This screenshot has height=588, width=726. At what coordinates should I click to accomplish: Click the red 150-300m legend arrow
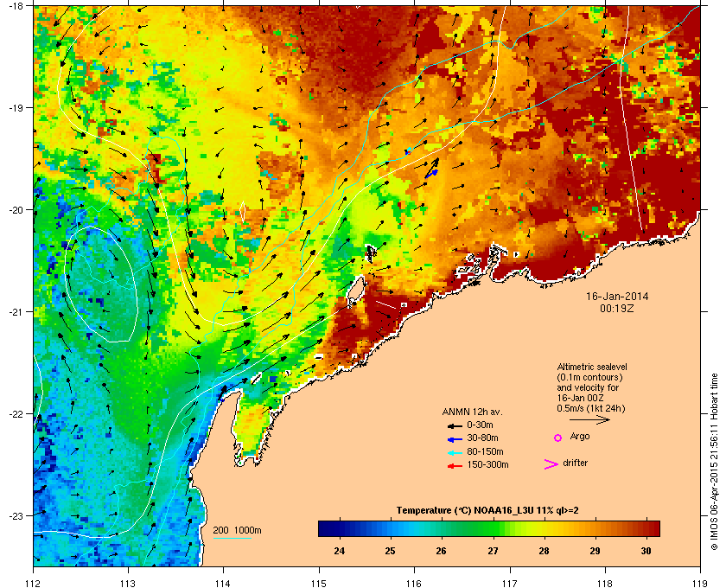455,466
